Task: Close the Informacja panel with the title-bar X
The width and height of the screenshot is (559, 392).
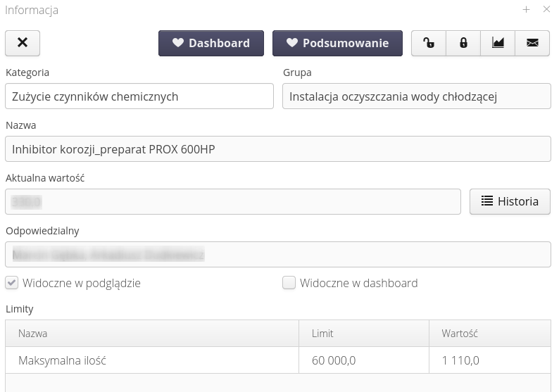Action: coord(546,10)
